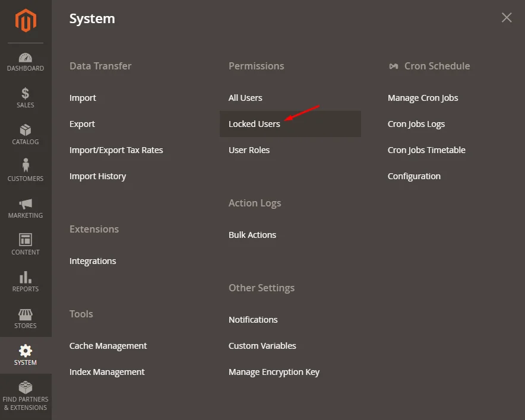Open the Content layout icon
Image resolution: width=525 pixels, height=420 pixels.
[26, 240]
